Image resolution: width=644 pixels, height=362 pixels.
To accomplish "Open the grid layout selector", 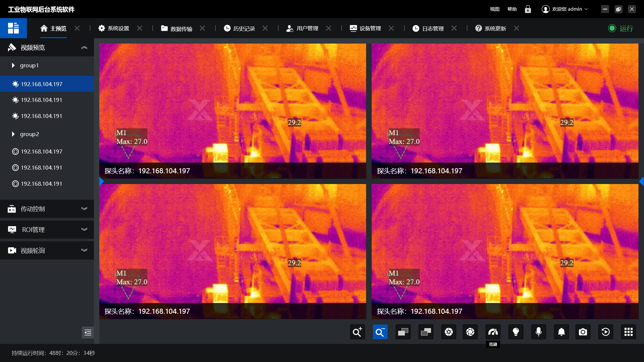I will coord(628,332).
